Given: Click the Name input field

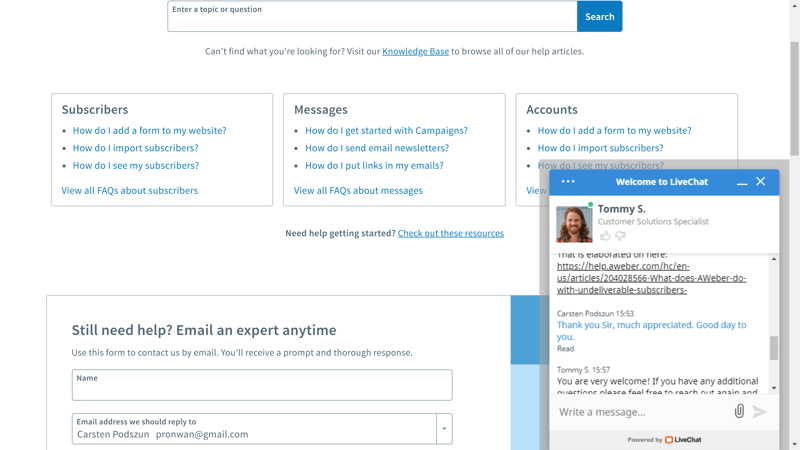Looking at the screenshot, I should (262, 385).
